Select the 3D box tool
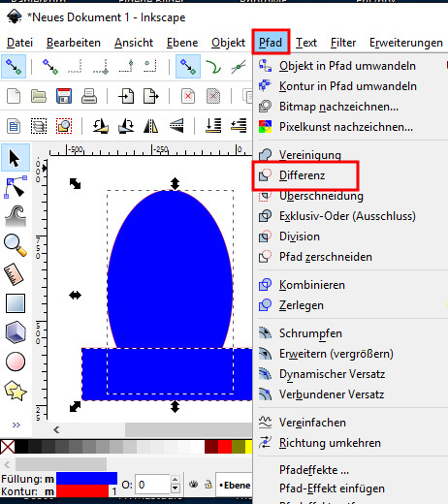 click(16, 332)
